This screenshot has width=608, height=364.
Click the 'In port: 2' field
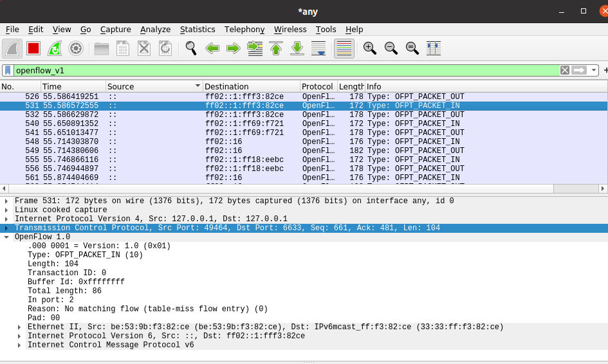50,300
